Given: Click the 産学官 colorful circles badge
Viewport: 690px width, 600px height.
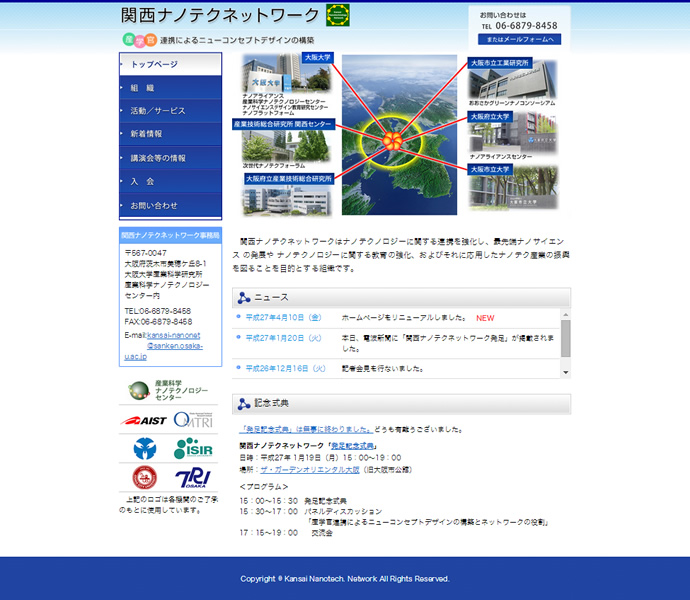Looking at the screenshot, I should [139, 40].
